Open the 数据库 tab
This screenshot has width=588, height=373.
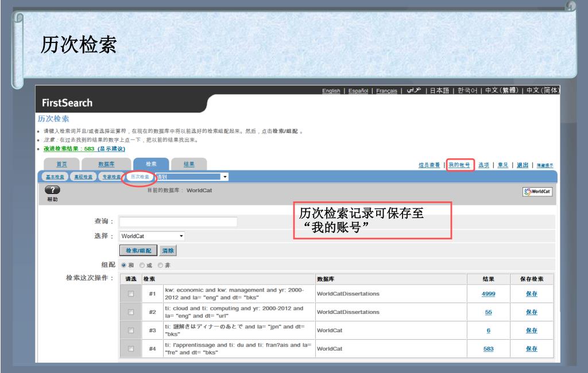pyautogui.click(x=106, y=164)
